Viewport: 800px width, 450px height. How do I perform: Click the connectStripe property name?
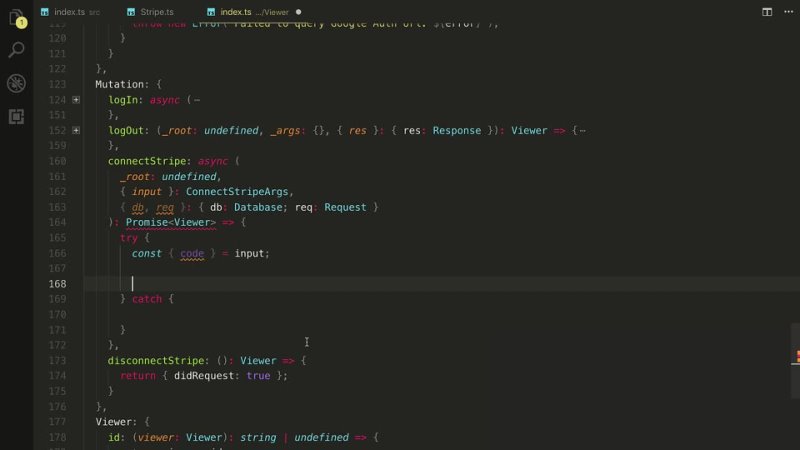[147, 161]
